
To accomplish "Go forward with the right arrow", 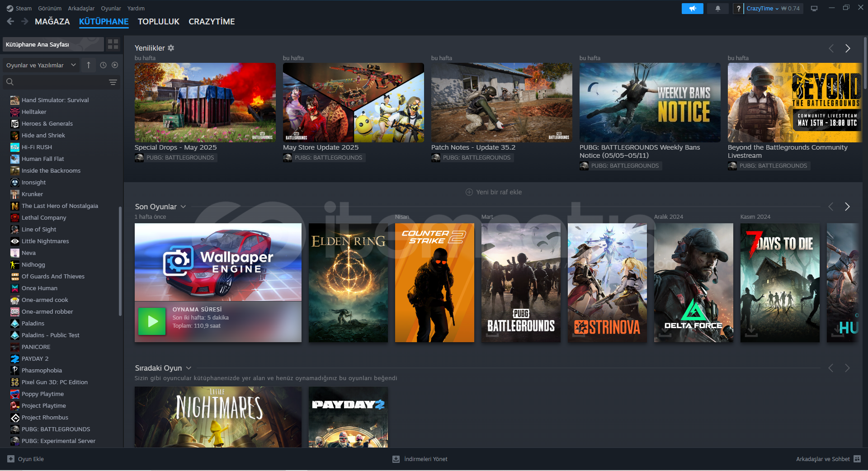I will point(24,21).
